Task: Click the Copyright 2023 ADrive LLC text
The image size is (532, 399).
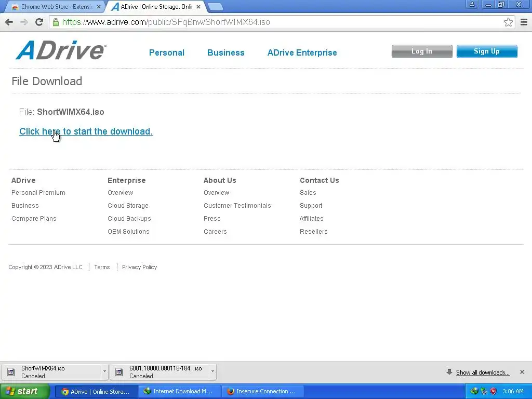Action: click(x=46, y=267)
